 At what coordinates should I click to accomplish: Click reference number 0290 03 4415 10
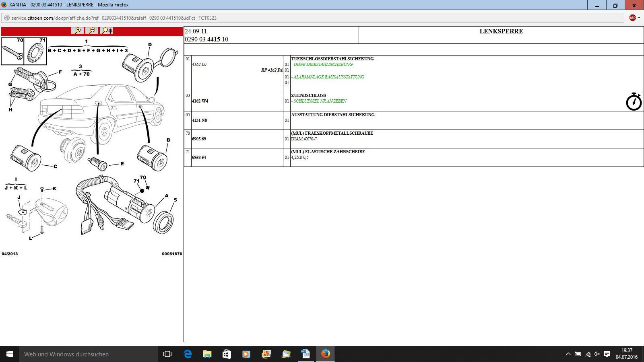tap(206, 39)
